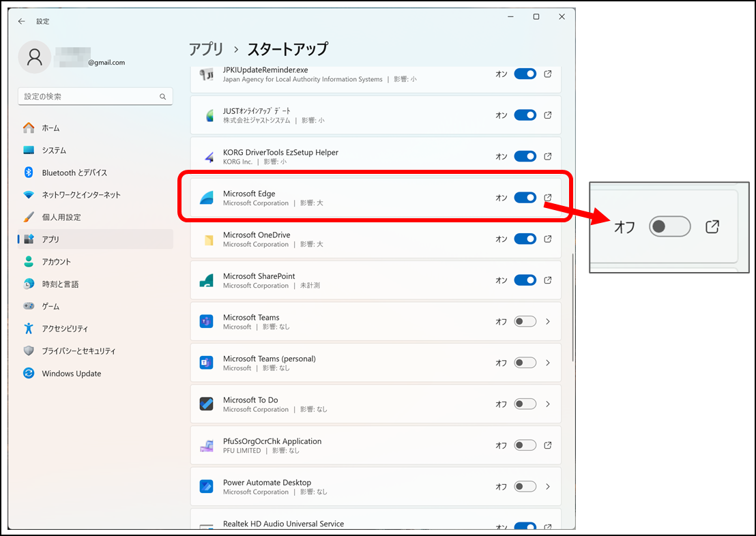
Task: Click the 設定 window title text
Action: click(x=43, y=21)
